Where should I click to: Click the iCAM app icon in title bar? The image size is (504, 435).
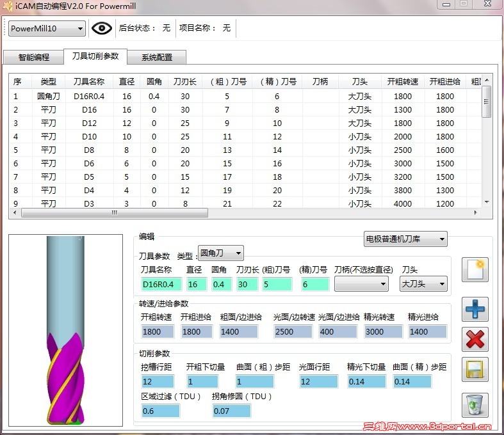point(7,6)
